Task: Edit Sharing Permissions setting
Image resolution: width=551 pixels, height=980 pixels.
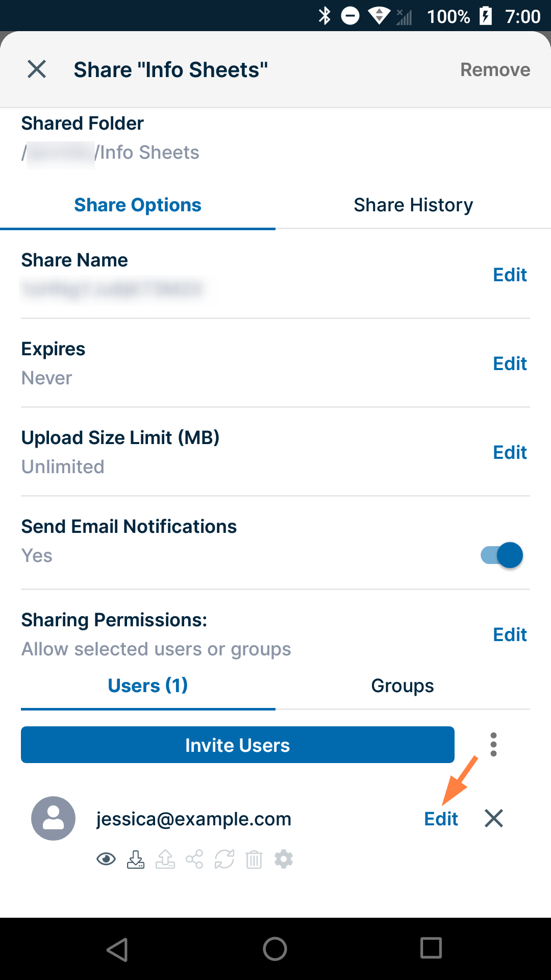Action: pos(510,635)
